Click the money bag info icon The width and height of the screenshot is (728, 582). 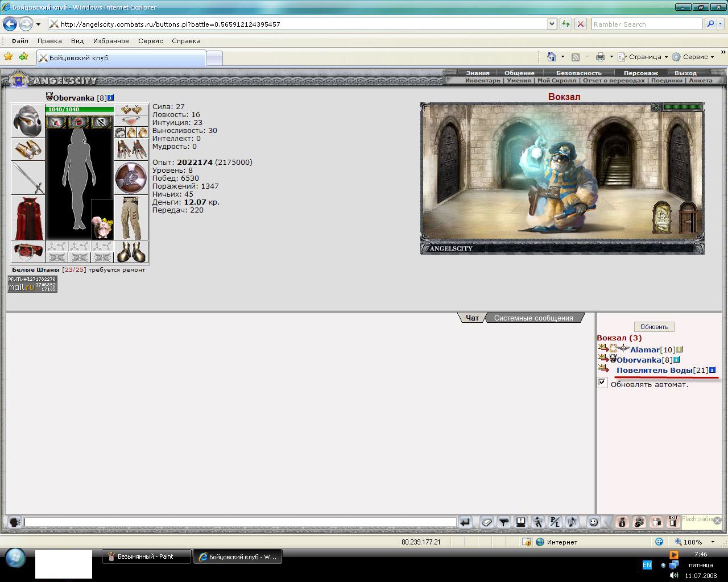coord(622,522)
